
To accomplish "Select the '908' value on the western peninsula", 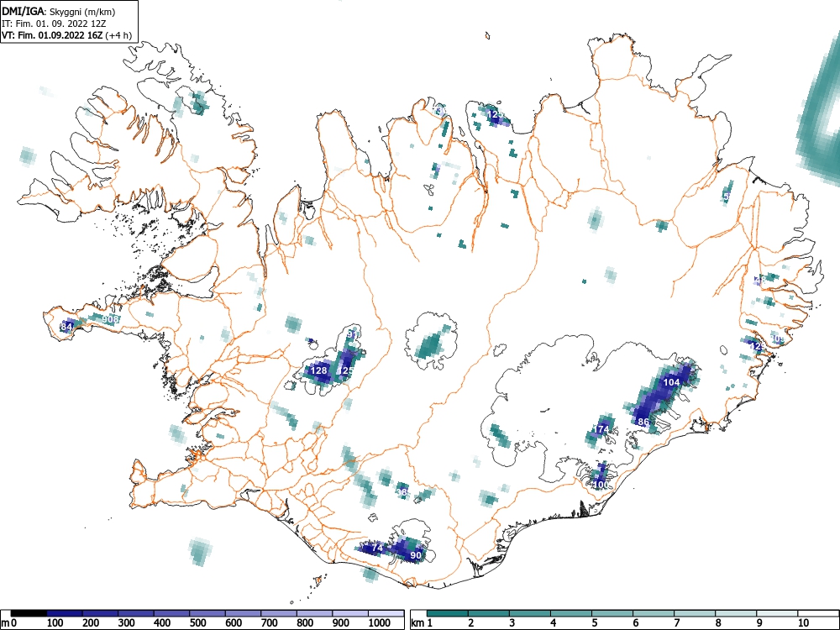I will 110,319.
